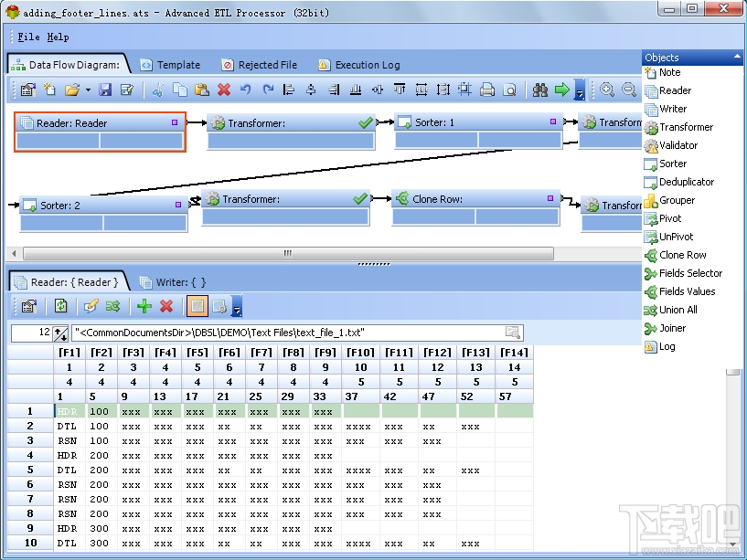Edit with pencil icon in reader toolbar
747x560 pixels.
[91, 306]
